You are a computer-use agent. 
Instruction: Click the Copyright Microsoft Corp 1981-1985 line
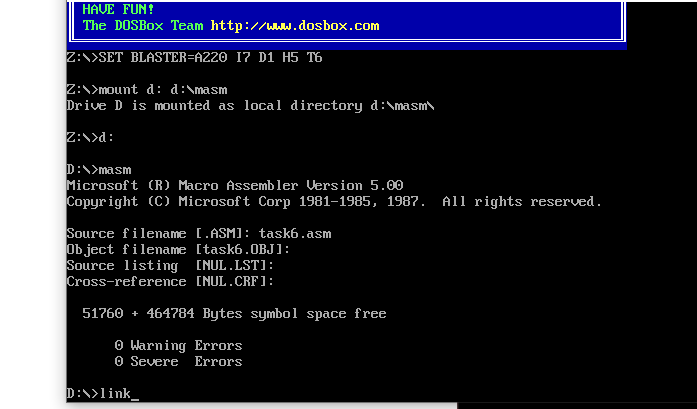tap(334, 201)
